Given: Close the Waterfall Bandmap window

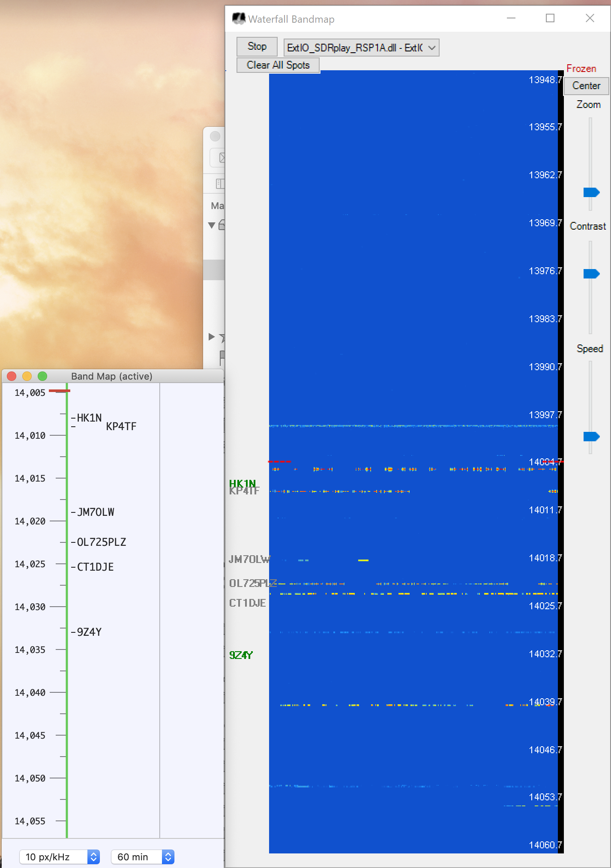Looking at the screenshot, I should click(590, 18).
